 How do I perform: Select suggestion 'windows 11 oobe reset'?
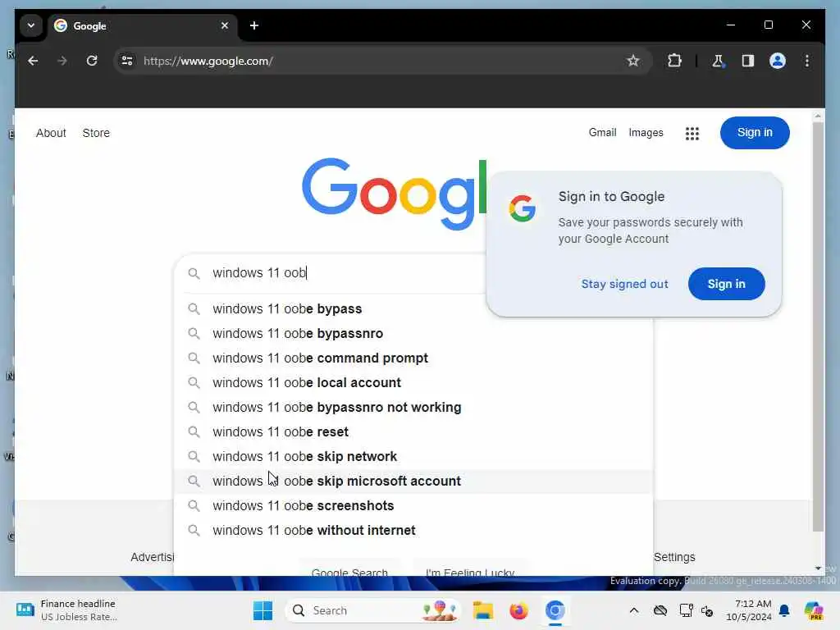pyautogui.click(x=413, y=432)
